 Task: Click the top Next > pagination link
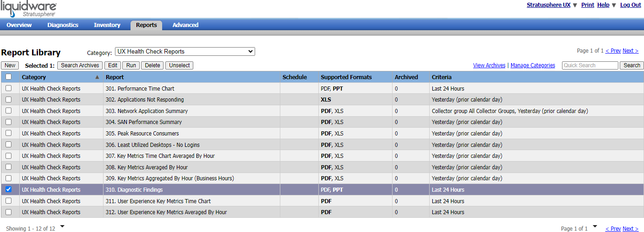point(630,51)
